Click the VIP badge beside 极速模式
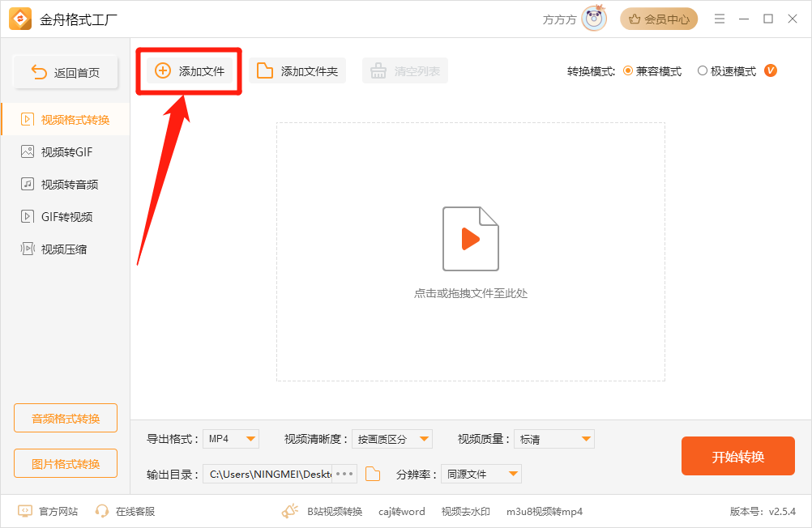The height and width of the screenshot is (528, 812). [x=771, y=70]
